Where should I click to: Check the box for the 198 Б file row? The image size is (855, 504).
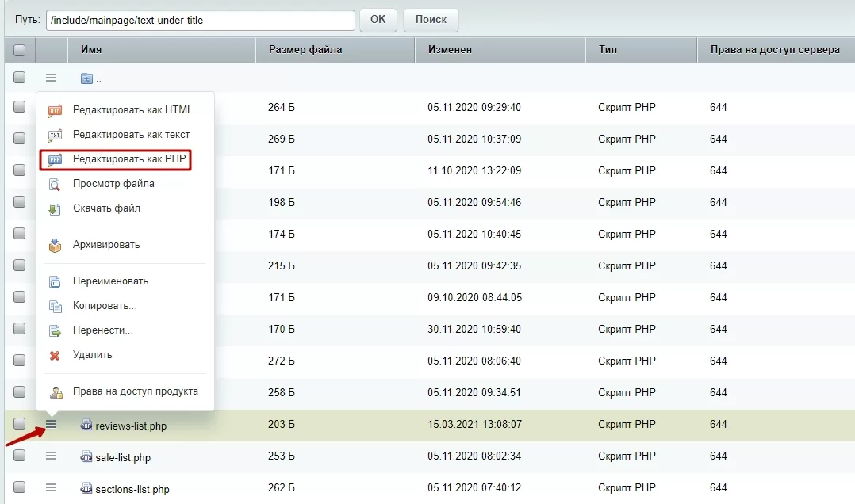point(20,201)
